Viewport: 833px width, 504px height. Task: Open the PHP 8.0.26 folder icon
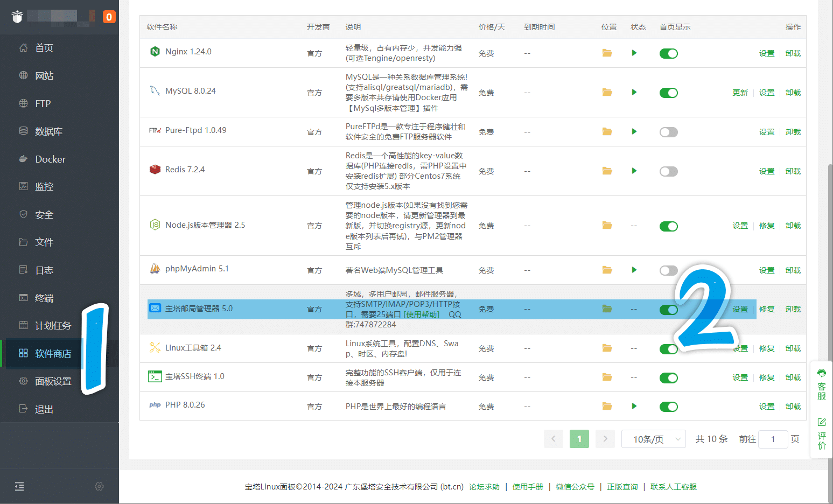607,406
